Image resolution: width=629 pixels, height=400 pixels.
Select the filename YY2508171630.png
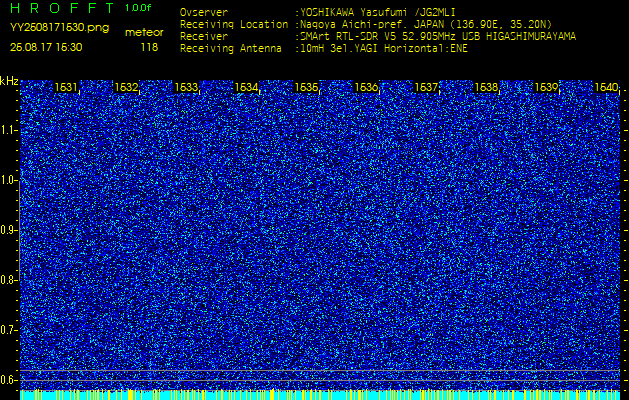coord(59,28)
